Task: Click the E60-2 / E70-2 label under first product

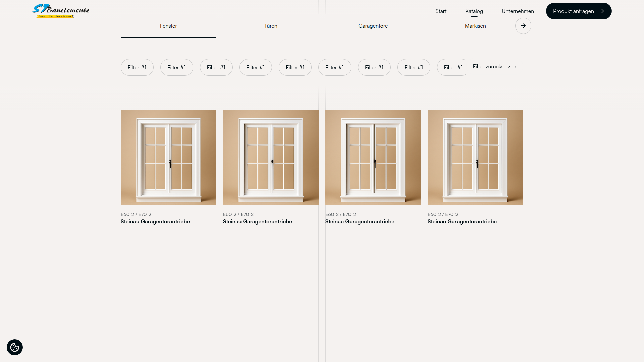Action: click(136, 214)
